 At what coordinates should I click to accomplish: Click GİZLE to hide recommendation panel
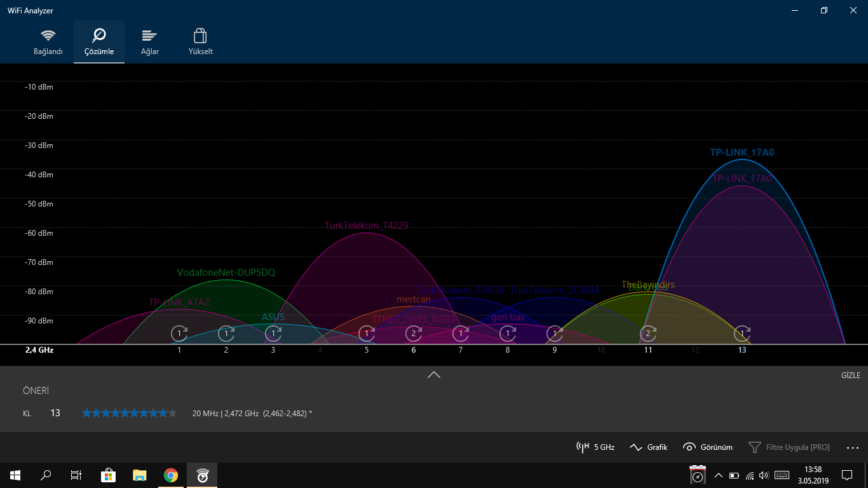(x=850, y=376)
